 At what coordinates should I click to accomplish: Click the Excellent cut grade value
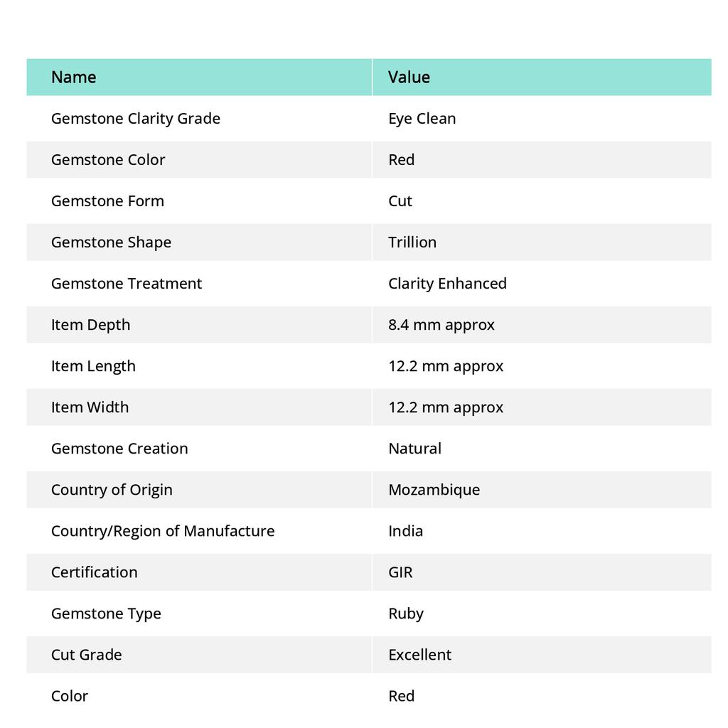pos(419,655)
